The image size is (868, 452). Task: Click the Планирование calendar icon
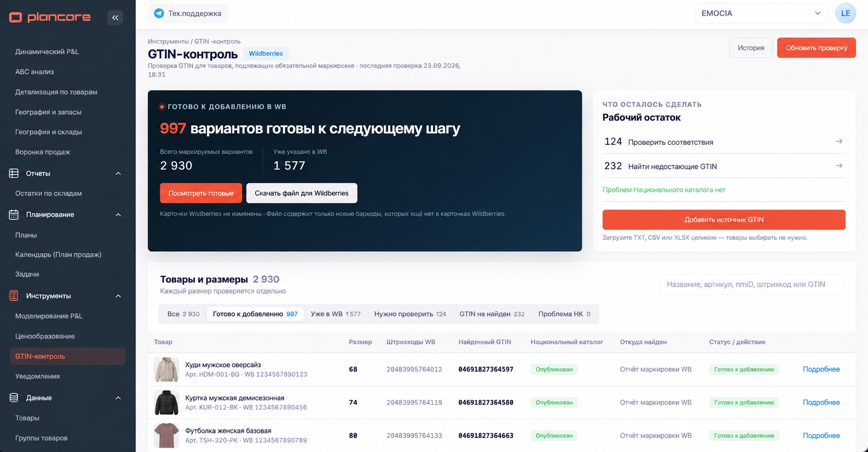14,215
